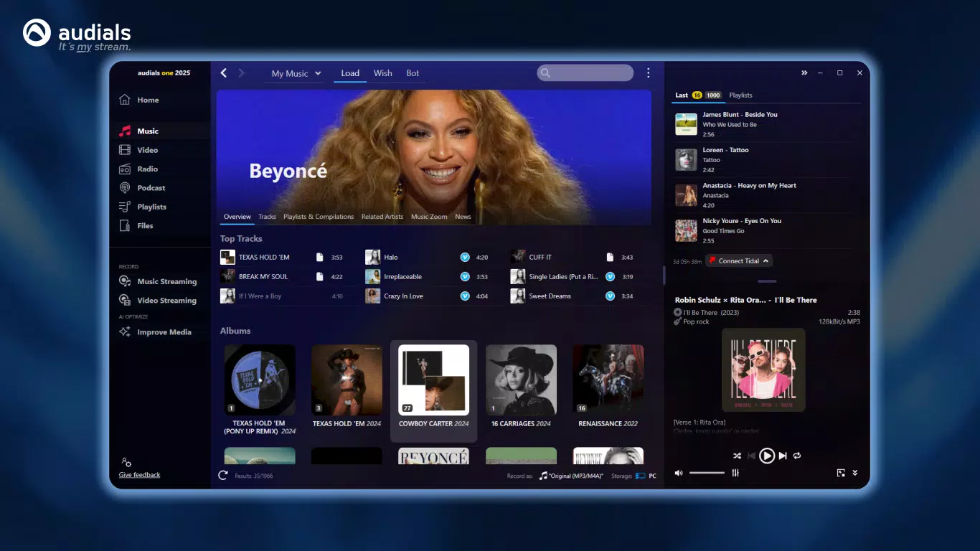Select the track If I Were a Boy
Image resolution: width=980 pixels, height=551 pixels.
tap(260, 296)
